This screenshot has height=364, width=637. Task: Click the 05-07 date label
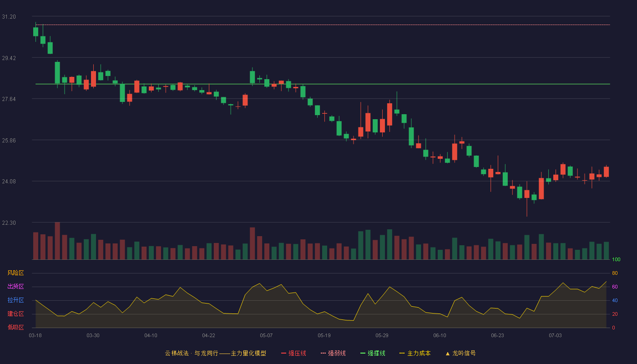point(266,335)
